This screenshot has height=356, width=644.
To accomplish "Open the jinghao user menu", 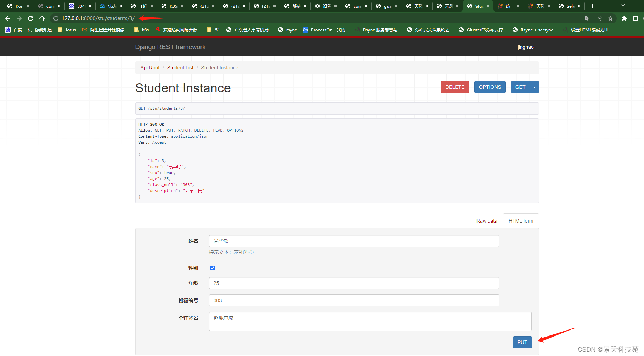I will pos(525,47).
